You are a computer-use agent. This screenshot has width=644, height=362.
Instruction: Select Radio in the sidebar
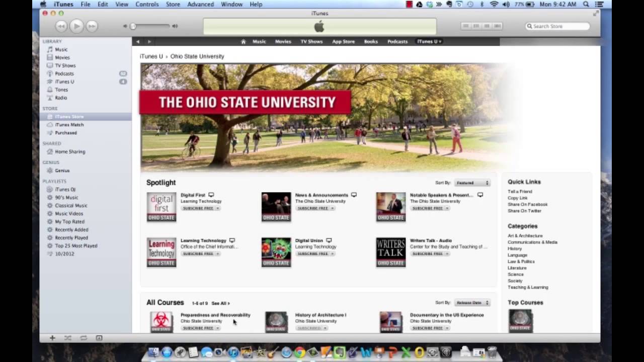pos(61,98)
